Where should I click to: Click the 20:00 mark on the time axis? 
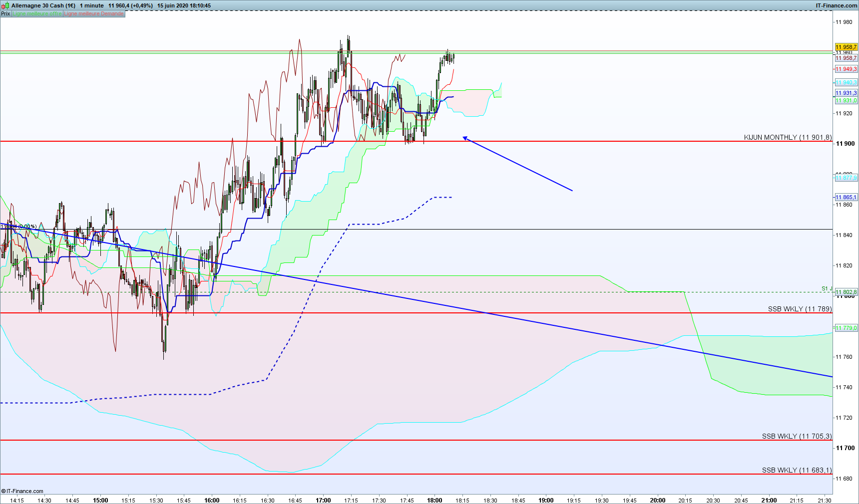click(658, 500)
